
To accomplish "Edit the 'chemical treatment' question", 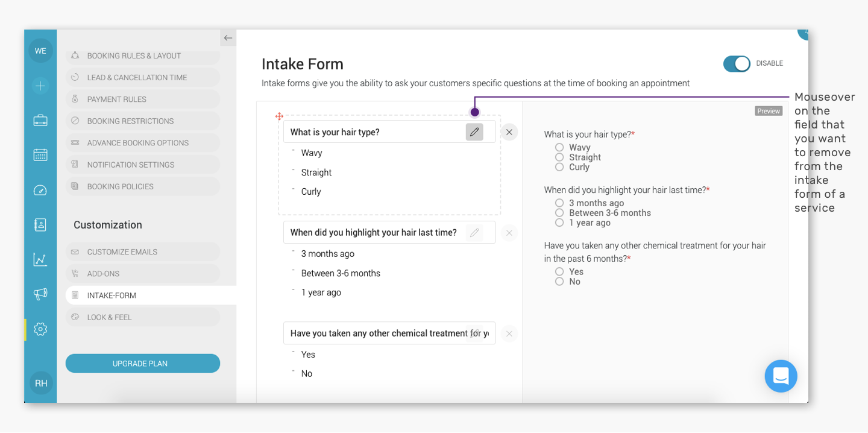I will click(474, 333).
